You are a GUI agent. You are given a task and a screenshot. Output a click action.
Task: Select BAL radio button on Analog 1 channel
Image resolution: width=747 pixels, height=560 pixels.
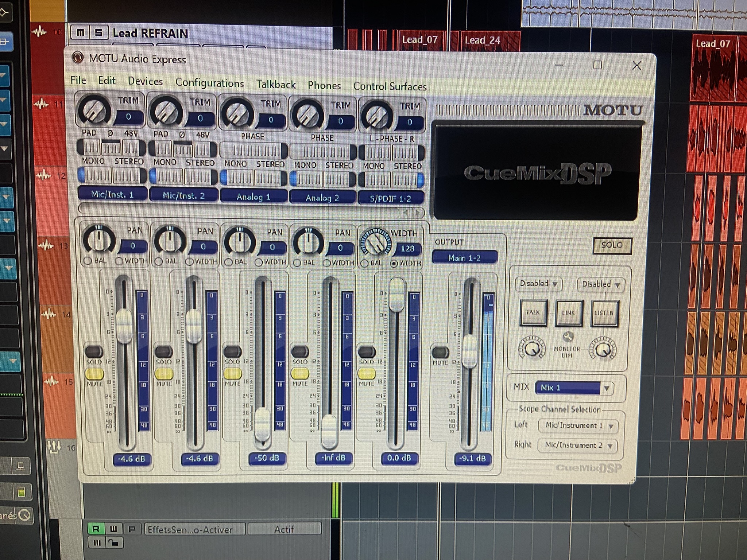tap(229, 262)
